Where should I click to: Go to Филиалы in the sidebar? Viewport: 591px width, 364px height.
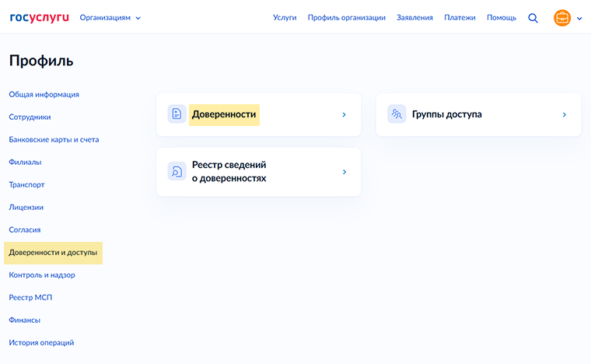pos(25,163)
